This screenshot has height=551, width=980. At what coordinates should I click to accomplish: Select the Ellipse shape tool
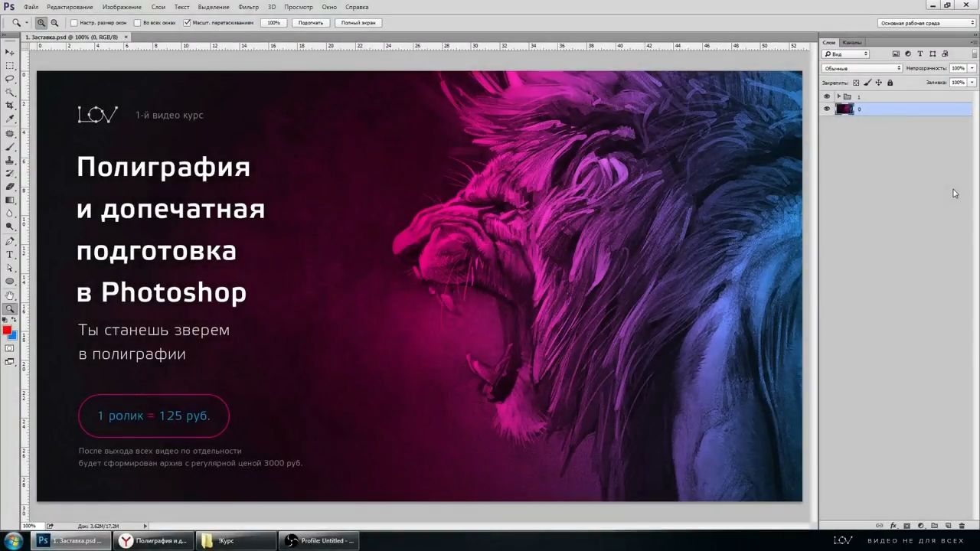[x=10, y=282]
